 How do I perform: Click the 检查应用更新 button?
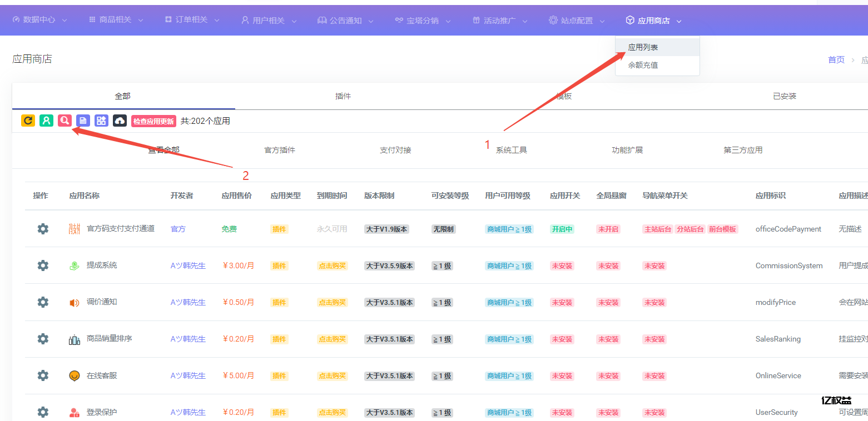click(x=153, y=121)
